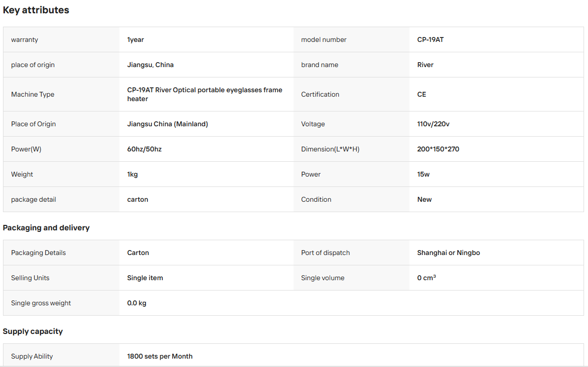Click the 0.0 kg gross weight value
588x367 pixels.
pos(137,303)
